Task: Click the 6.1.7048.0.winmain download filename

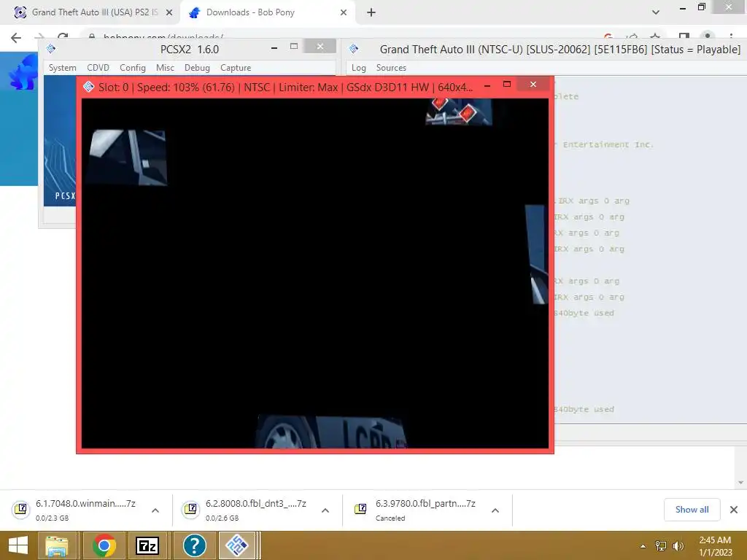Action: (x=86, y=503)
